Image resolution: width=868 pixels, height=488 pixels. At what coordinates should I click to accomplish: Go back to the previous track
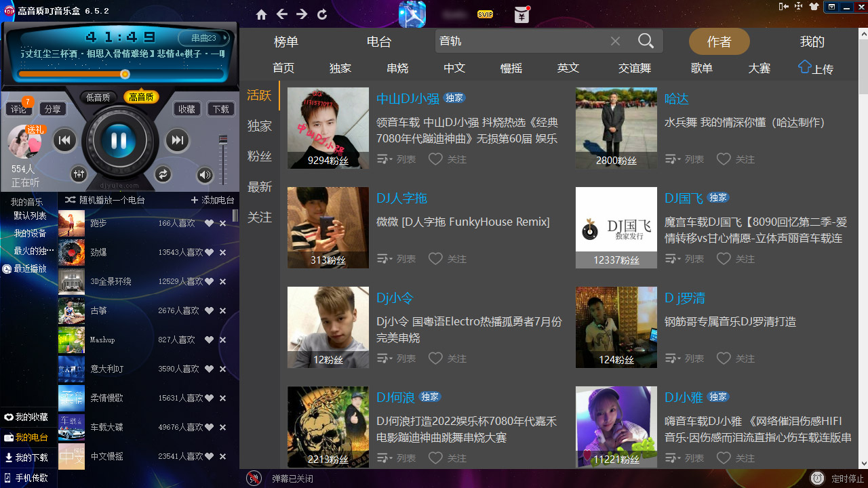point(64,140)
